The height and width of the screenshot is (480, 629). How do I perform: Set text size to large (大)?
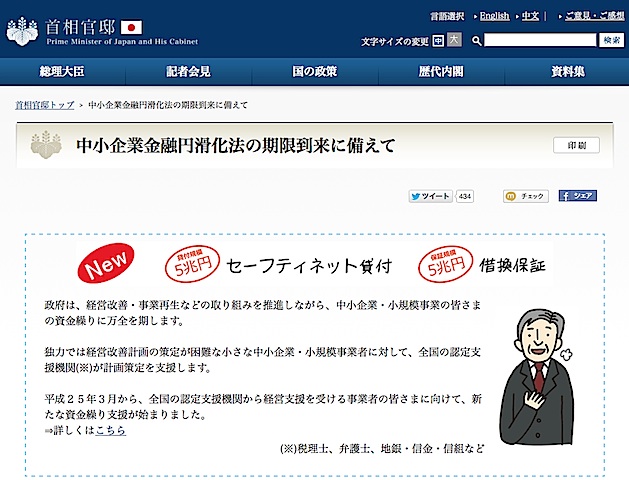point(455,41)
